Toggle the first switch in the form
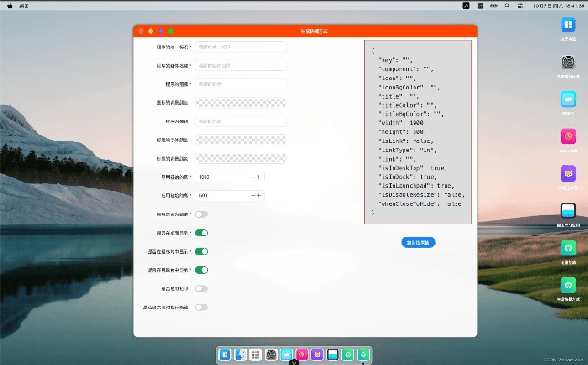This screenshot has height=365, width=588. click(x=202, y=214)
